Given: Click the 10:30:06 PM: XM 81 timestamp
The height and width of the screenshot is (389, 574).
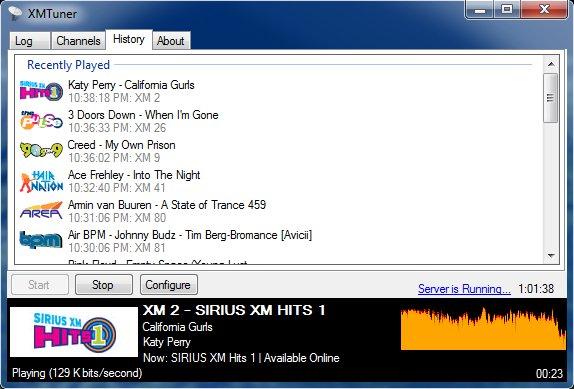Looking at the screenshot, I should pos(117,248).
